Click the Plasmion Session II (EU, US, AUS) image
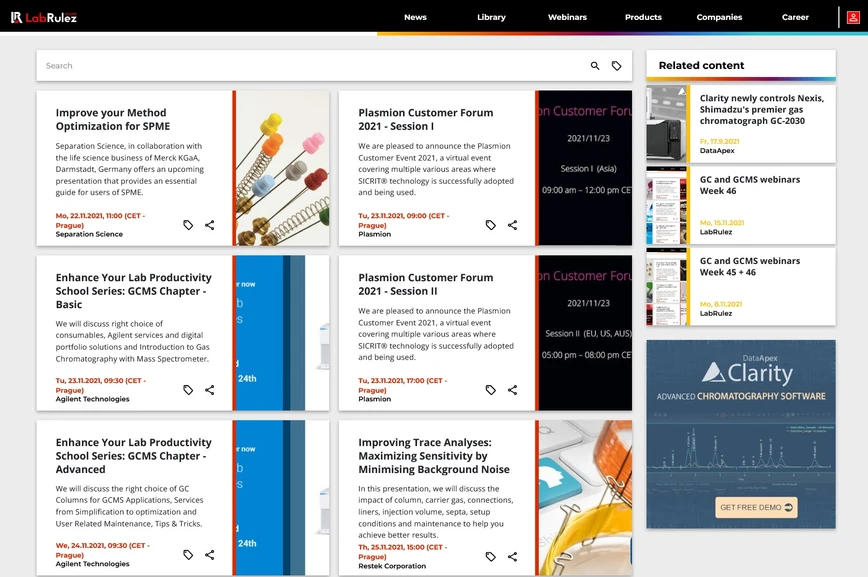The height and width of the screenshot is (577, 868). pos(585,333)
